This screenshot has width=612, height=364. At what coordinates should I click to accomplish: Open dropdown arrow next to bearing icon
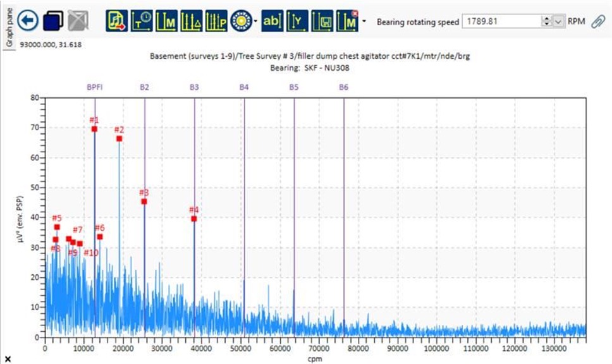[x=255, y=21]
